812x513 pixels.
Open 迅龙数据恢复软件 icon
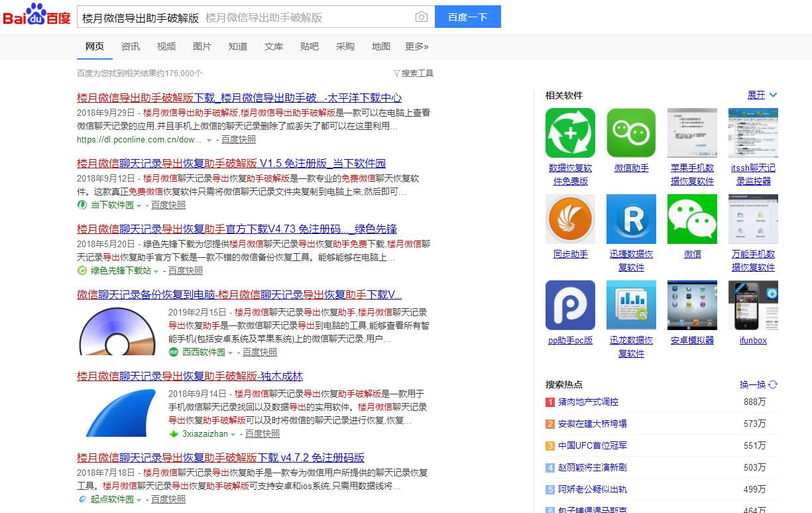point(631,305)
